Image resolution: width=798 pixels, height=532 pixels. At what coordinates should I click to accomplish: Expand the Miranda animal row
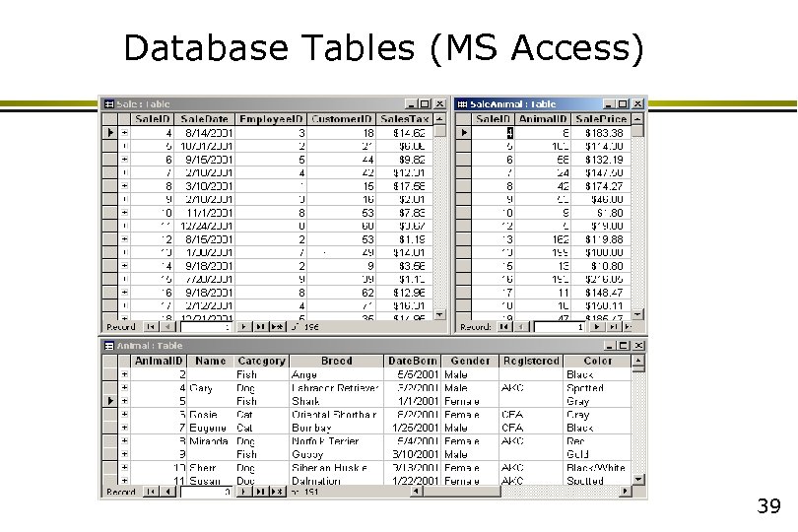click(x=125, y=441)
